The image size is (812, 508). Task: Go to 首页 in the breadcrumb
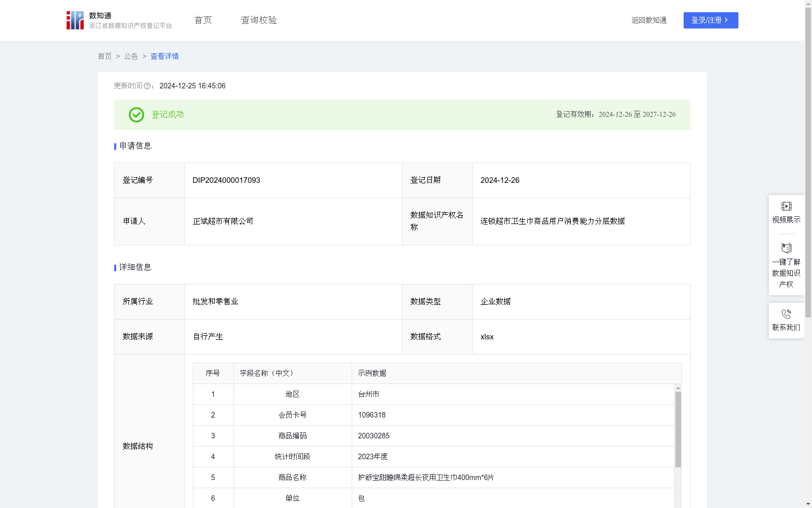[x=105, y=56]
